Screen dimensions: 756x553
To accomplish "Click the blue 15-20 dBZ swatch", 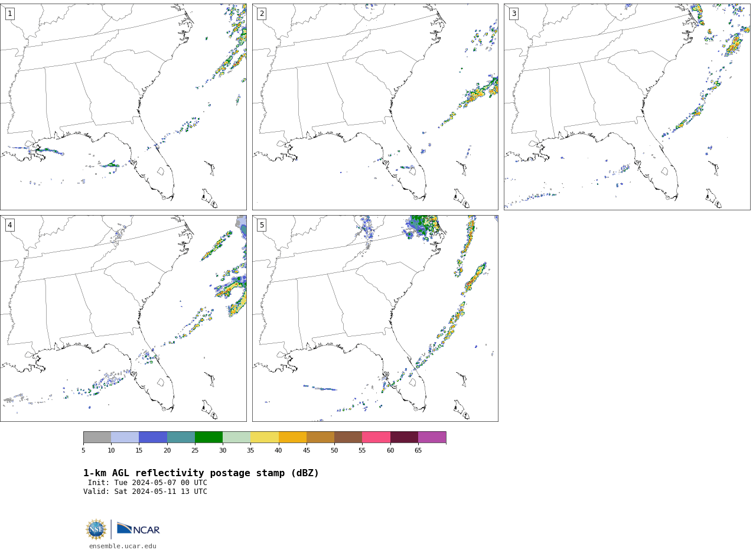I will click(153, 437).
